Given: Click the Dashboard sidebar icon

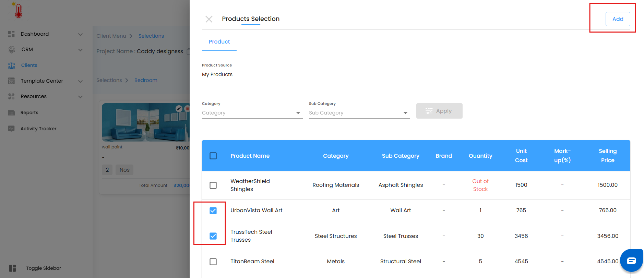Looking at the screenshot, I should (12, 34).
